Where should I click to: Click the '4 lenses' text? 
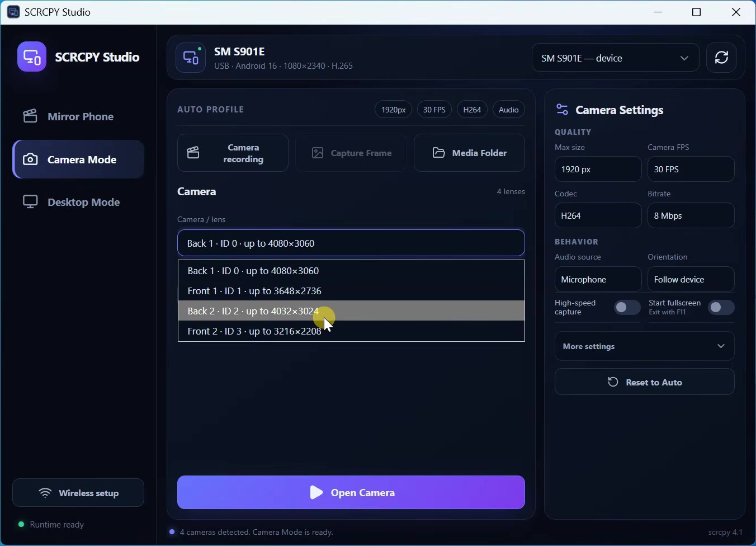(x=511, y=191)
